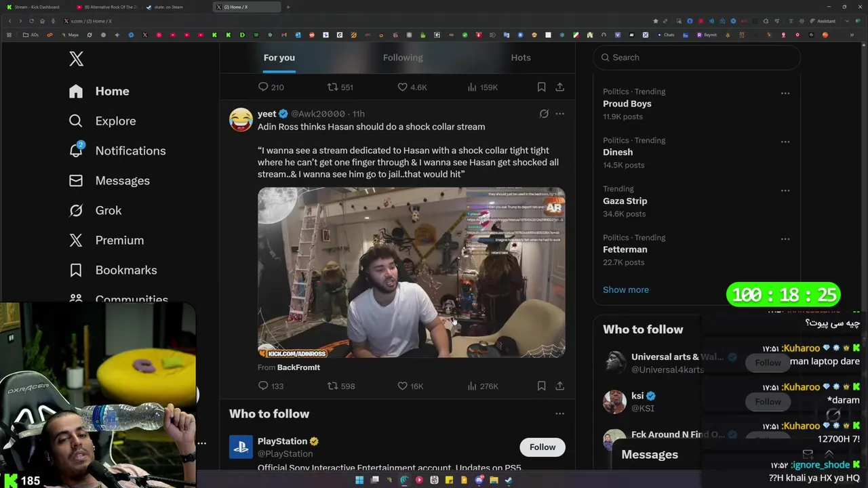The image size is (868, 488).
Task: Open more options for Proud Boys trend
Action: pos(785,93)
